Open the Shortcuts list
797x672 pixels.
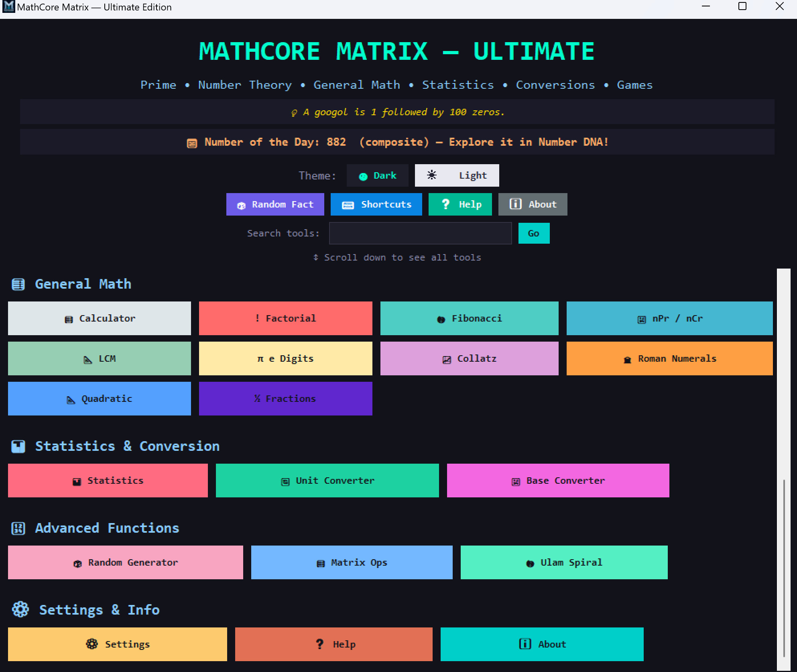(x=376, y=204)
